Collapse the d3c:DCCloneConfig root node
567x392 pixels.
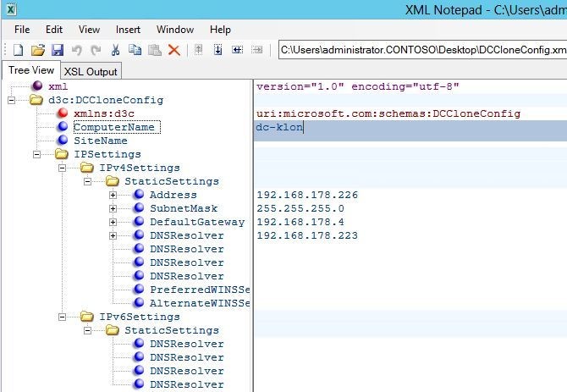click(12, 100)
